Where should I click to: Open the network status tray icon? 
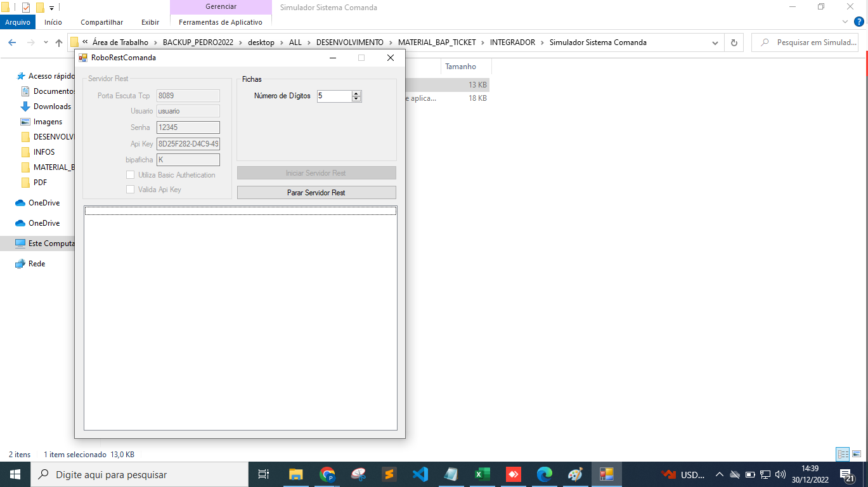click(x=765, y=474)
